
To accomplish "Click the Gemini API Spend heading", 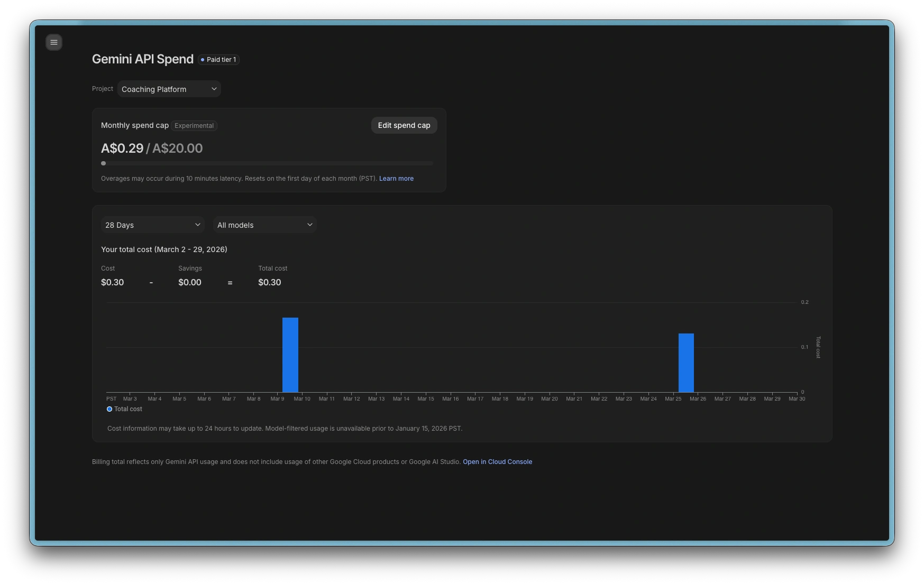I will coord(143,59).
